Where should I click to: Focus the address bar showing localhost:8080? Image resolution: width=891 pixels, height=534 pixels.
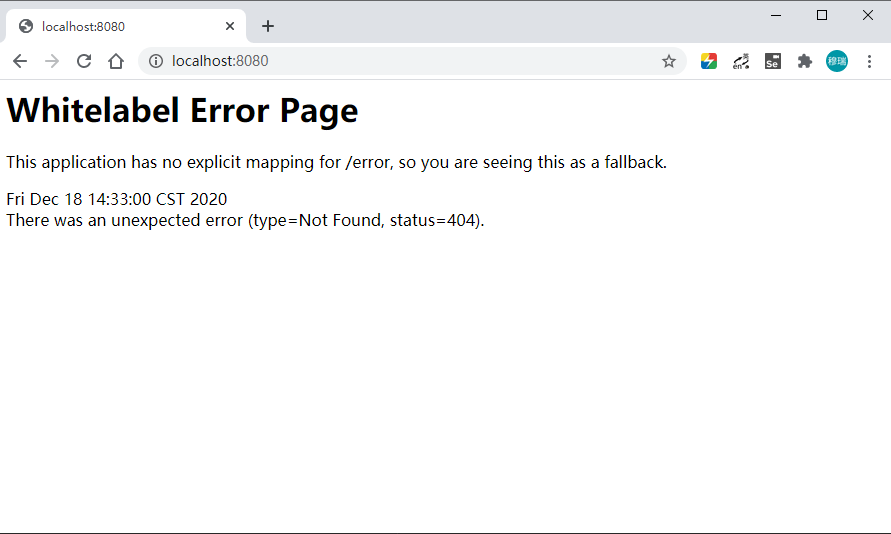[x=413, y=61]
